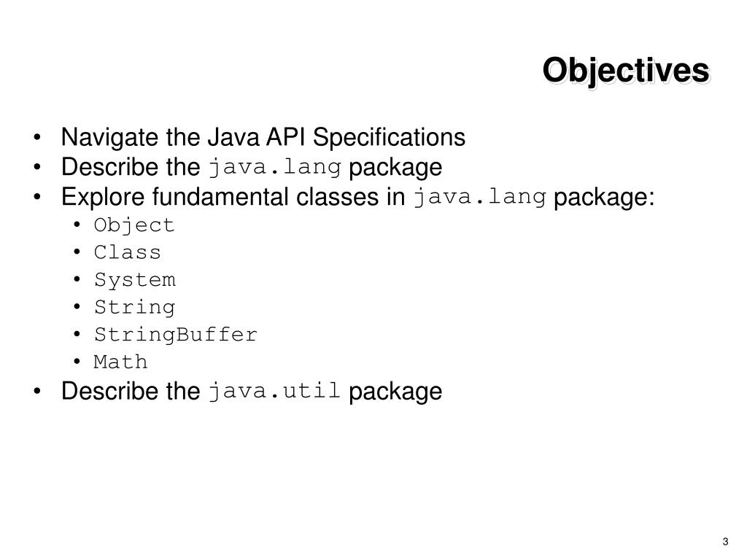
Task: Click the Objectives slide title
Action: tap(626, 71)
